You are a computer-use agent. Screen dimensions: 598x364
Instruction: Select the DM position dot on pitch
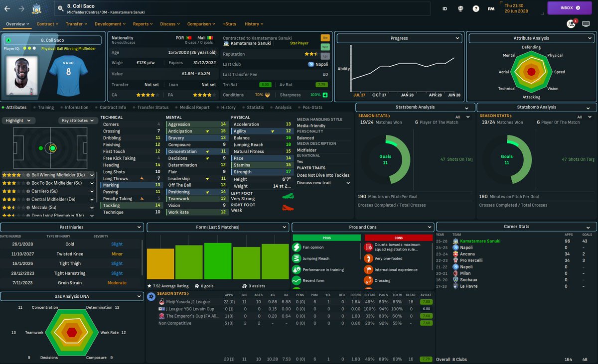point(41,148)
